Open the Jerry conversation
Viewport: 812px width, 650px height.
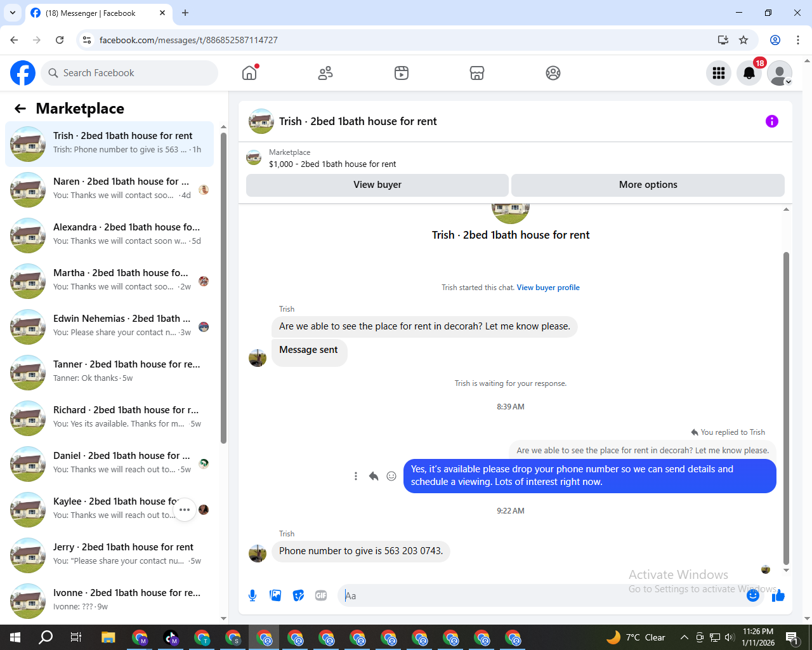pos(109,555)
